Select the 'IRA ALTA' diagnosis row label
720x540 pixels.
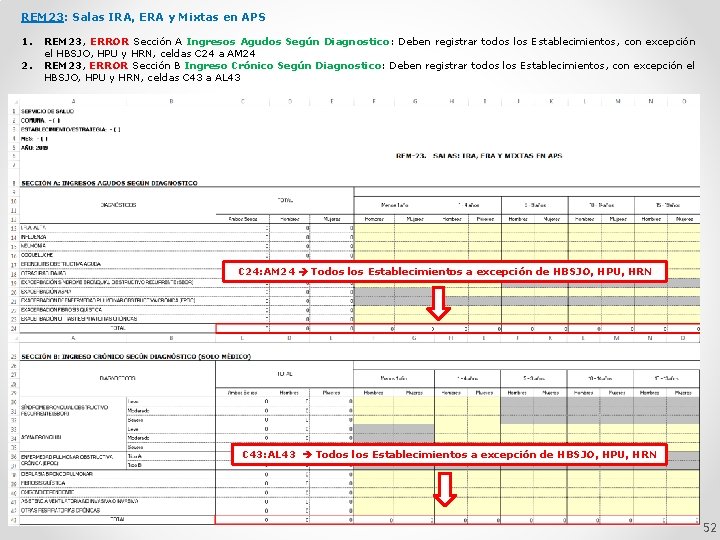pos(34,228)
